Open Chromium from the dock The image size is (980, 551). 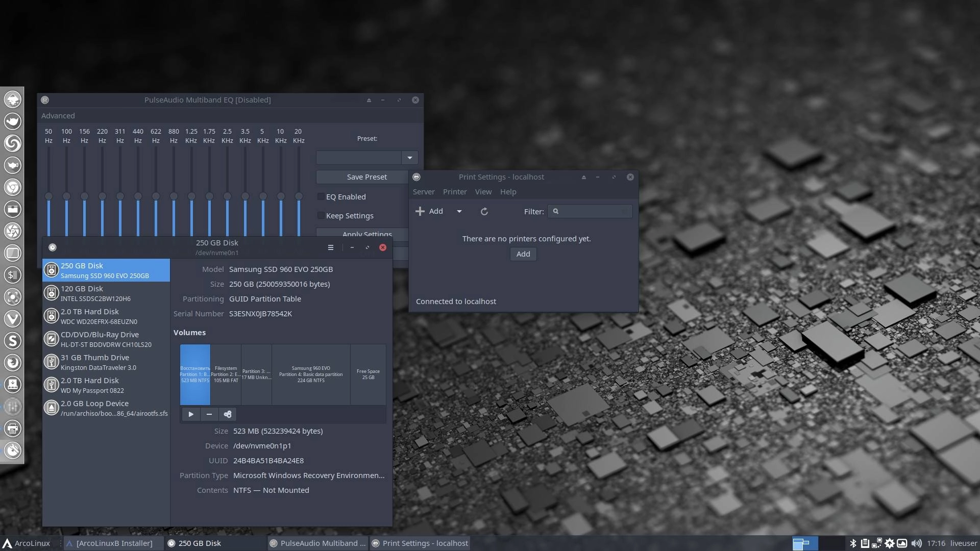[13, 187]
